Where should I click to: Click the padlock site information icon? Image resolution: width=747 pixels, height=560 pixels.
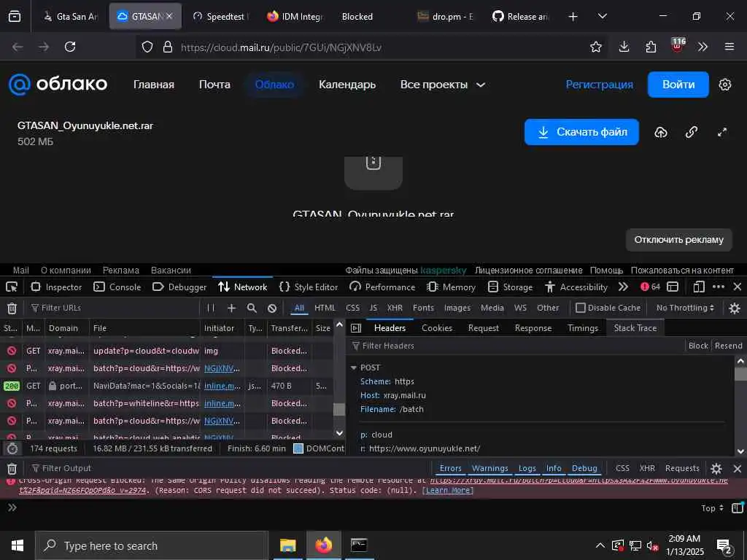click(167, 47)
